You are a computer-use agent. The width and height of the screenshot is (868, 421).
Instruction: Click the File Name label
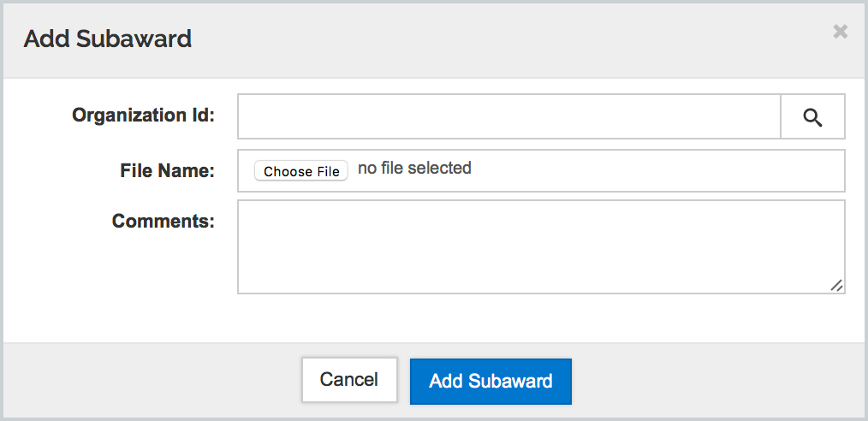tap(167, 170)
